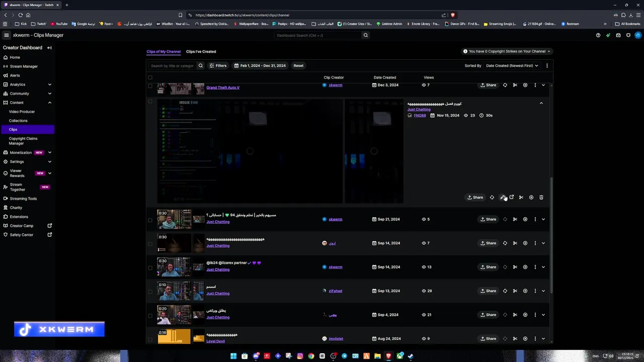Viewport: 644px width, 362px height.
Task: Select checkbox of expanded FNO88 clip
Action: pos(150,102)
